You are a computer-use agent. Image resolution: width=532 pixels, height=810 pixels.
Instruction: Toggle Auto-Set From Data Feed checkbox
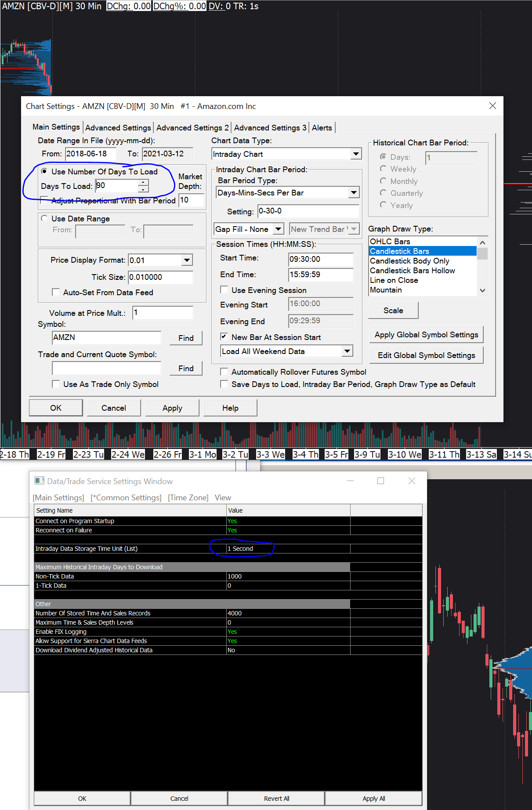tap(56, 292)
